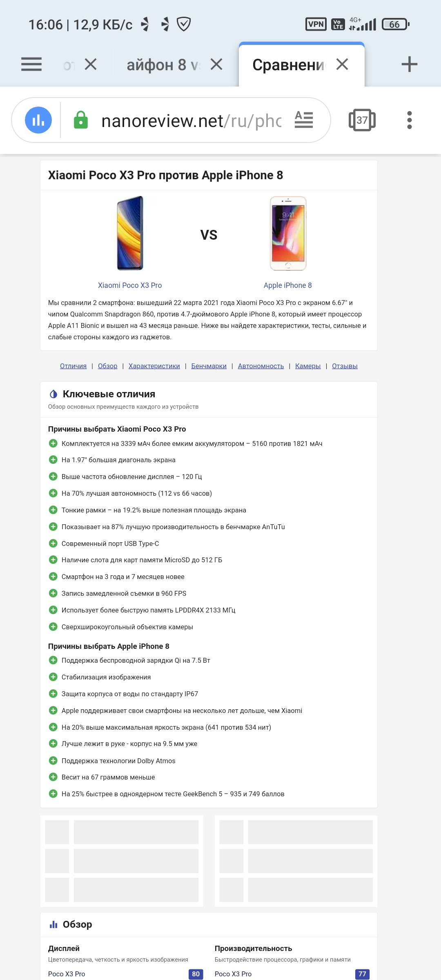Jump to the 'Автономность' section
The image size is (441, 980).
pyautogui.click(x=261, y=366)
